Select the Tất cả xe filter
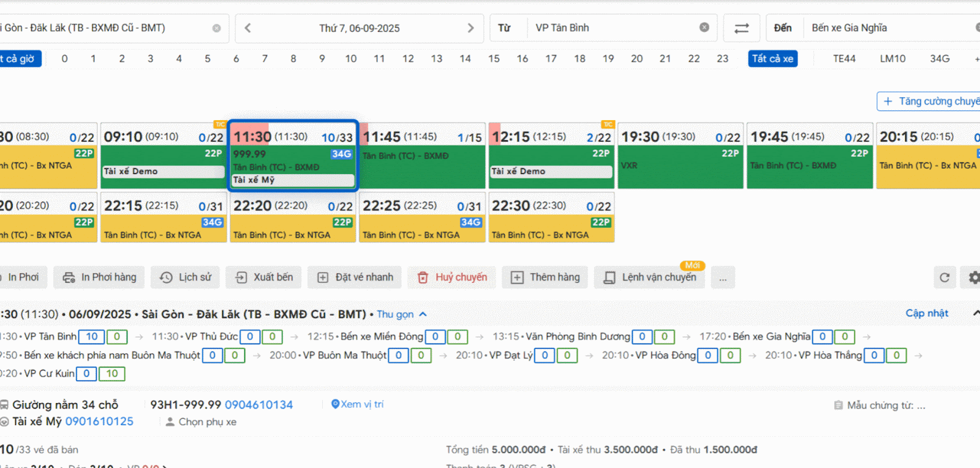The width and height of the screenshot is (980, 468). click(x=772, y=59)
